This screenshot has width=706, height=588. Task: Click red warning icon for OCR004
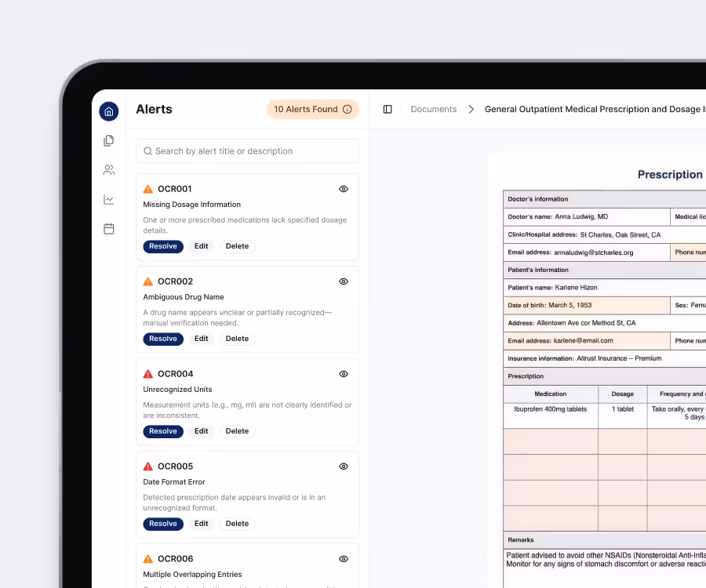click(x=147, y=374)
